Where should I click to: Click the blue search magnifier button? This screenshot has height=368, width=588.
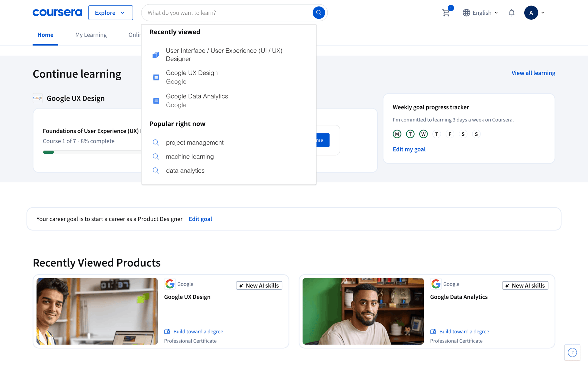pyautogui.click(x=318, y=13)
